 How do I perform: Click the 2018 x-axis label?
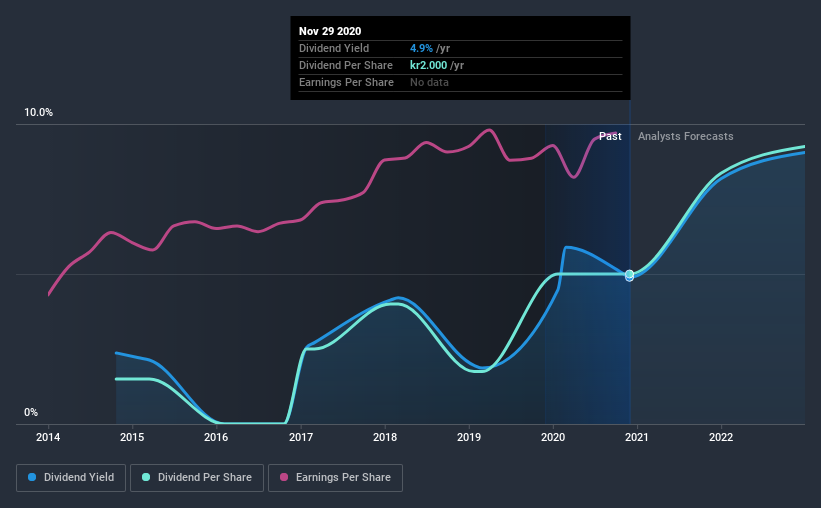[x=385, y=437]
